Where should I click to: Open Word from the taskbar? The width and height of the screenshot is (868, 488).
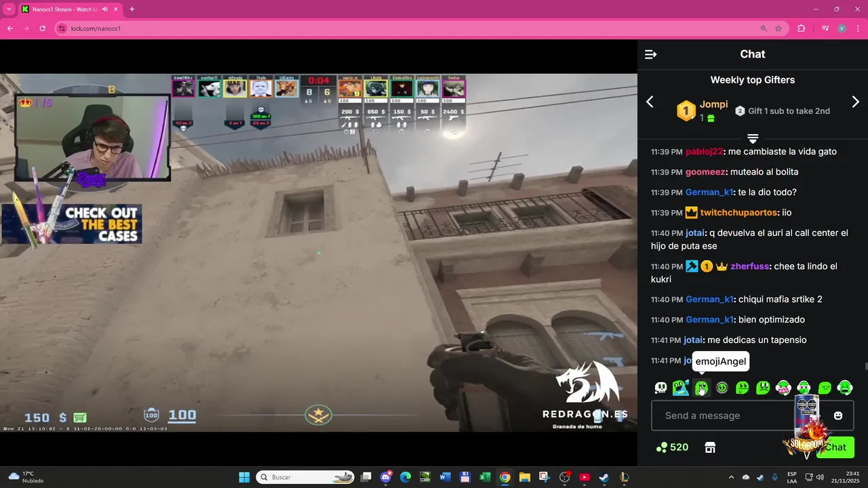coord(446,477)
